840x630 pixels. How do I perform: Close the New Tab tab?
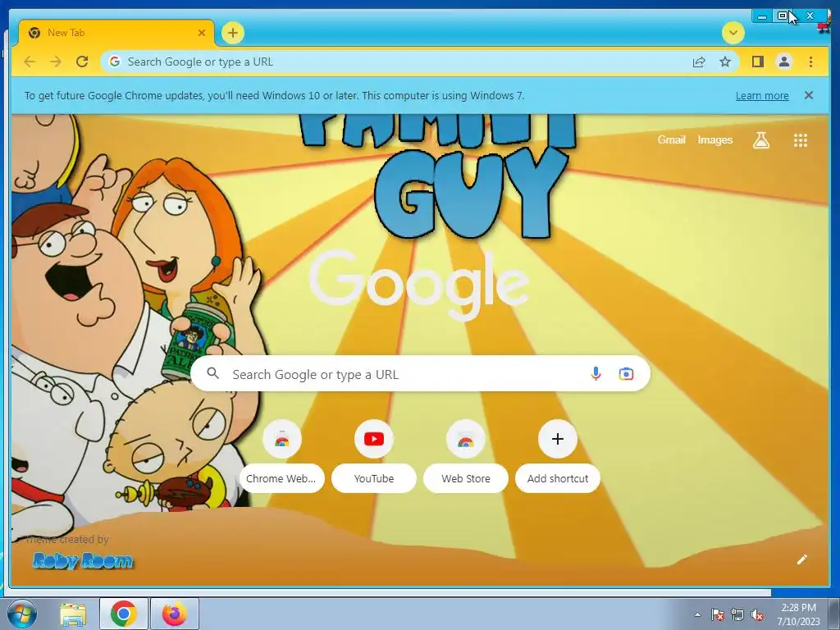tap(202, 33)
